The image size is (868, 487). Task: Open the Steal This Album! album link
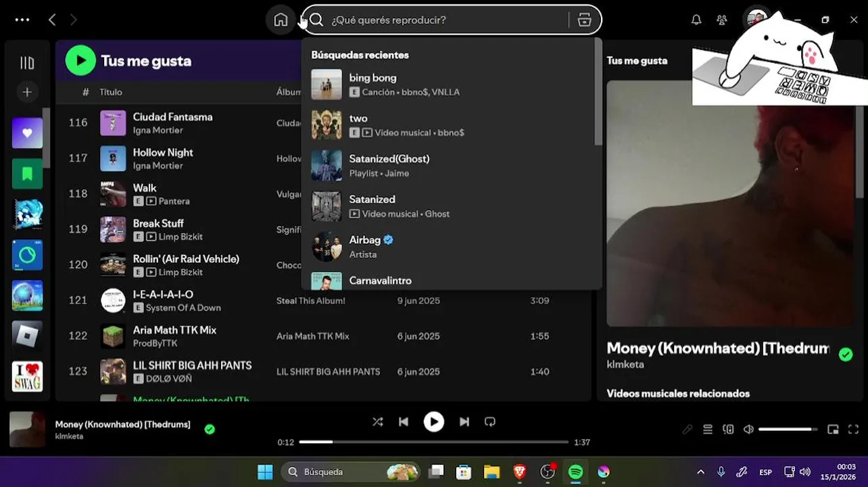click(x=311, y=301)
